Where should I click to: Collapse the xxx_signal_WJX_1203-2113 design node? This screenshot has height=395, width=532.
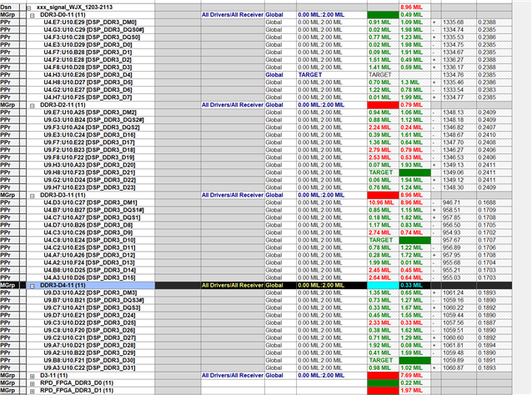point(29,7)
